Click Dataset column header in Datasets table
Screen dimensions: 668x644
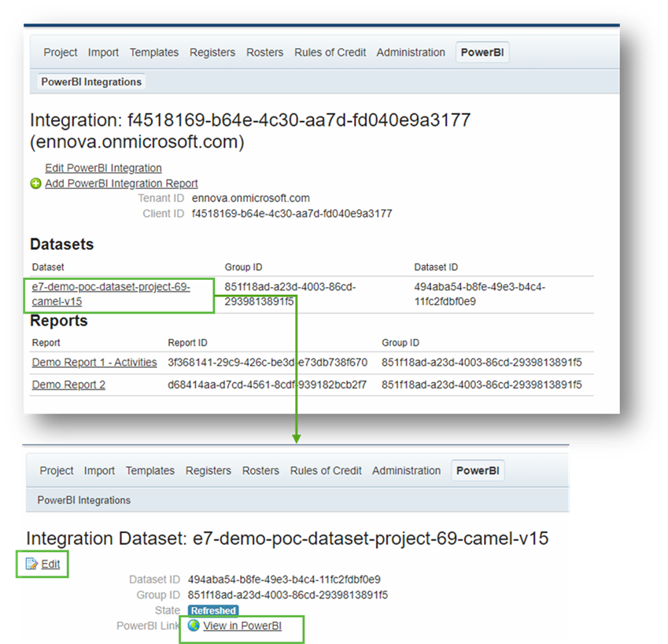(48, 267)
